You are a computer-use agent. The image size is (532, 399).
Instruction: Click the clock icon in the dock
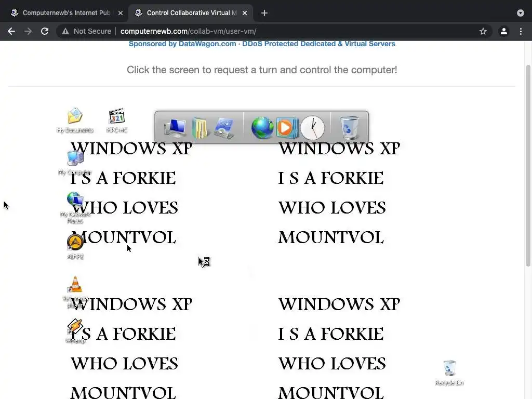pos(312,128)
